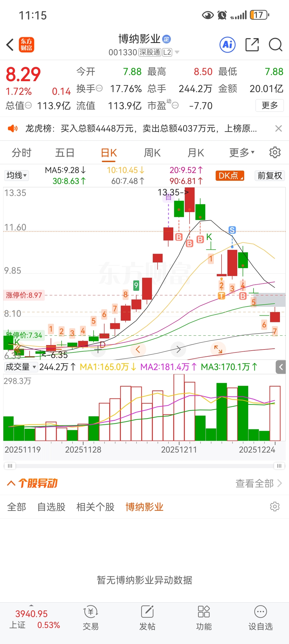Tap the current price 8.29
This screenshot has height=644, width=289.
[23, 74]
